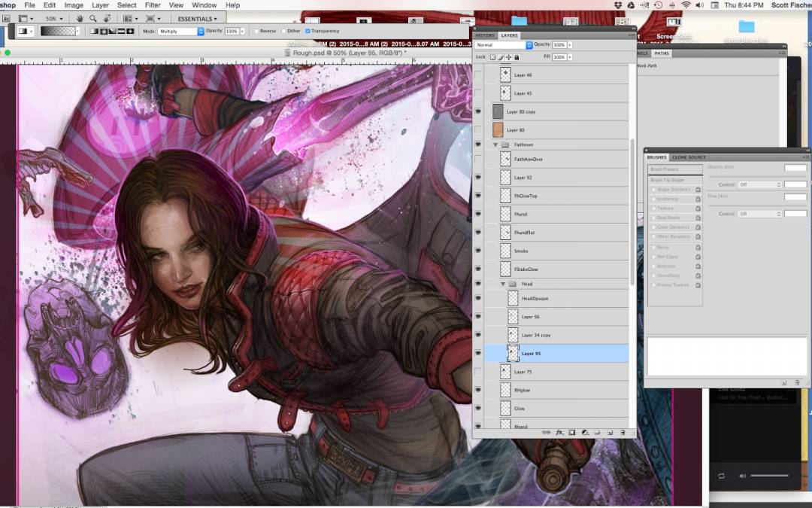Click the Angle Gradient style icon
The image size is (812, 508).
point(112,31)
